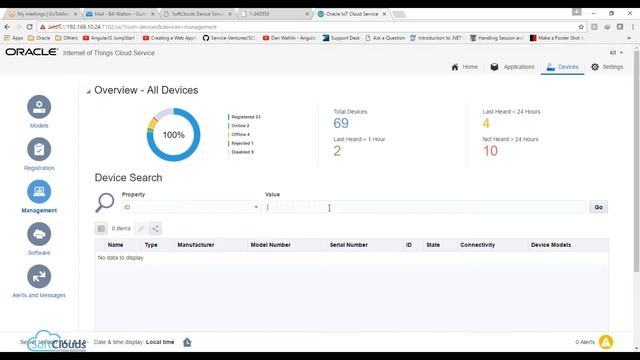The height and width of the screenshot is (360, 640).
Task: Open the Models section icon
Action: pos(39,107)
